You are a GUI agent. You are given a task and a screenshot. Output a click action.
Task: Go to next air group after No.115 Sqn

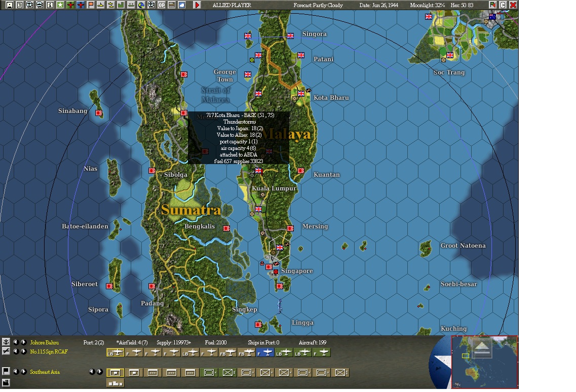[x=23, y=351]
